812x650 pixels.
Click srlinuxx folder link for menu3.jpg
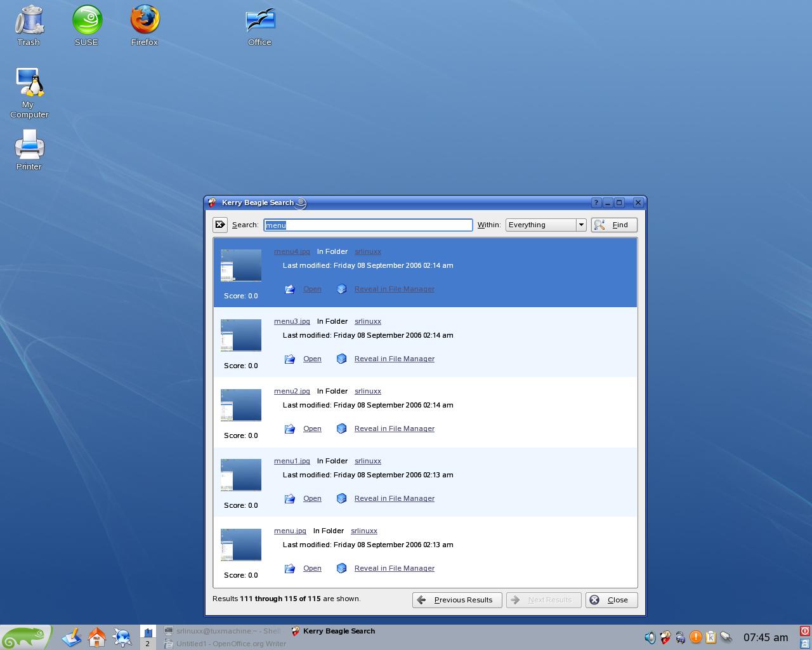pyautogui.click(x=368, y=321)
